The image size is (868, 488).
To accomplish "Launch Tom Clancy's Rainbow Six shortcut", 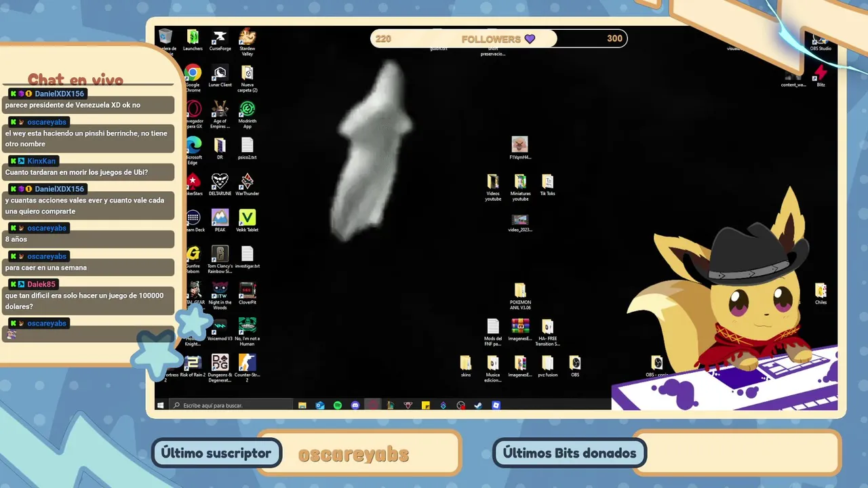I will 220,260.
